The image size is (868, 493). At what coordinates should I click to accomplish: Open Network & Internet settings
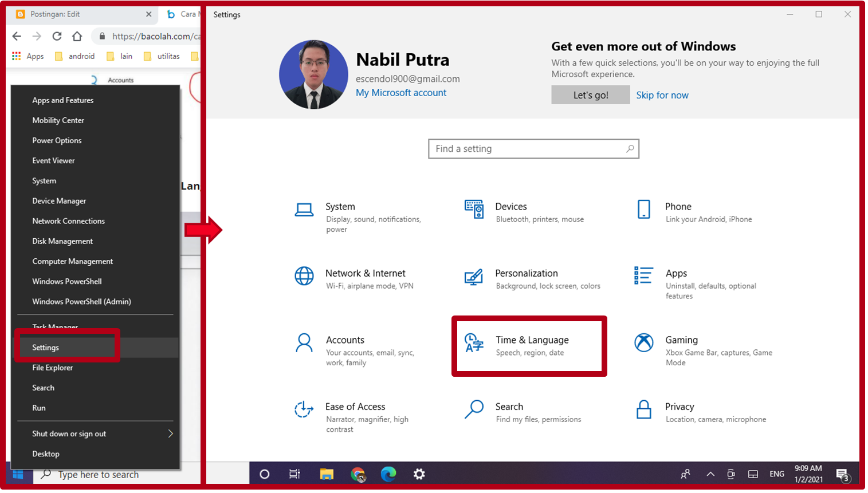365,273
